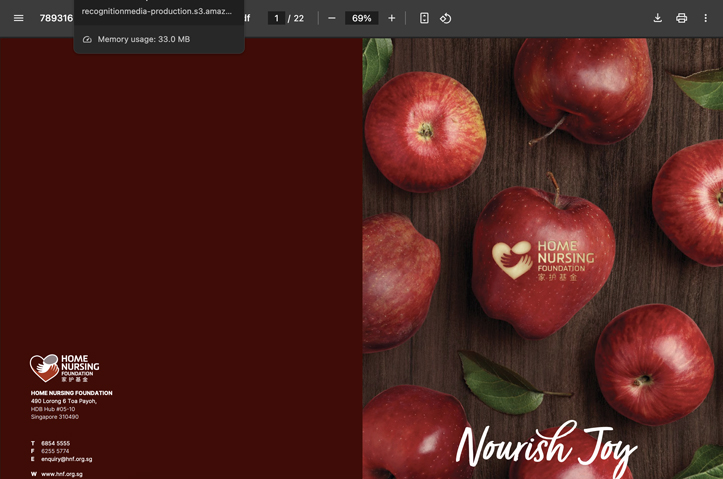Click the '490 Lorong 6 Toa Payoh' address line

tap(64, 401)
